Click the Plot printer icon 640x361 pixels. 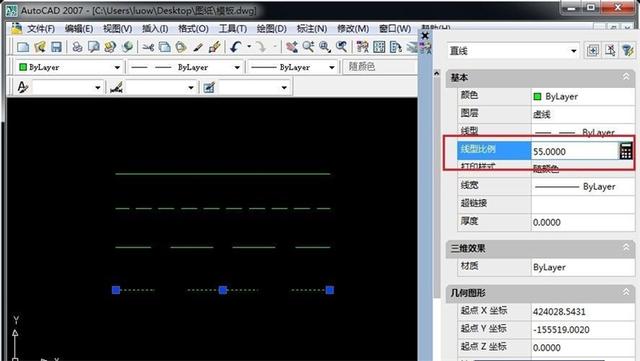coord(77,47)
